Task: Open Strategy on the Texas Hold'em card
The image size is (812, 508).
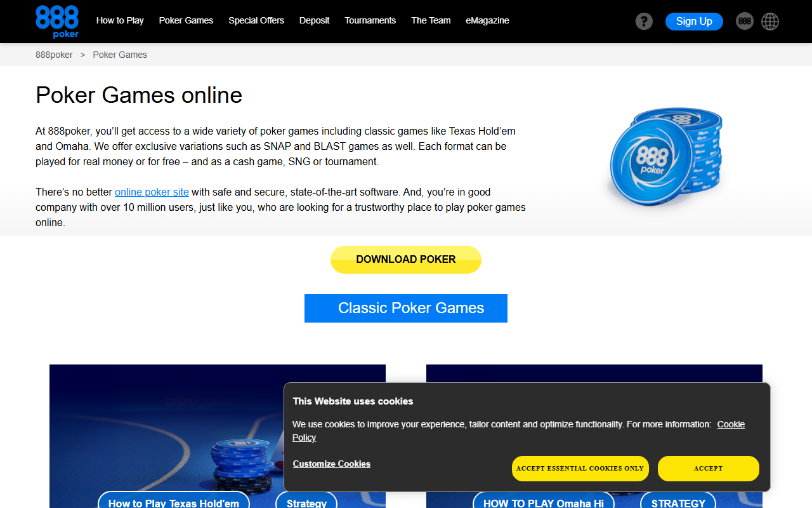Action: click(x=306, y=500)
